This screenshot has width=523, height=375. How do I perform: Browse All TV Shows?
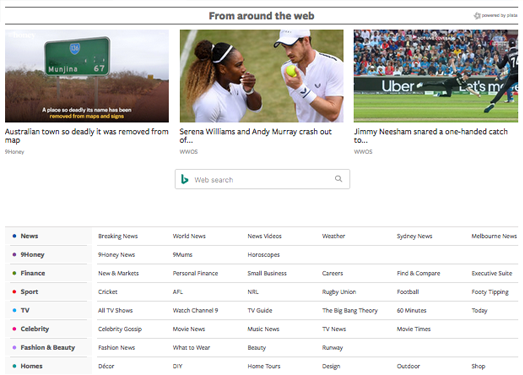[115, 310]
